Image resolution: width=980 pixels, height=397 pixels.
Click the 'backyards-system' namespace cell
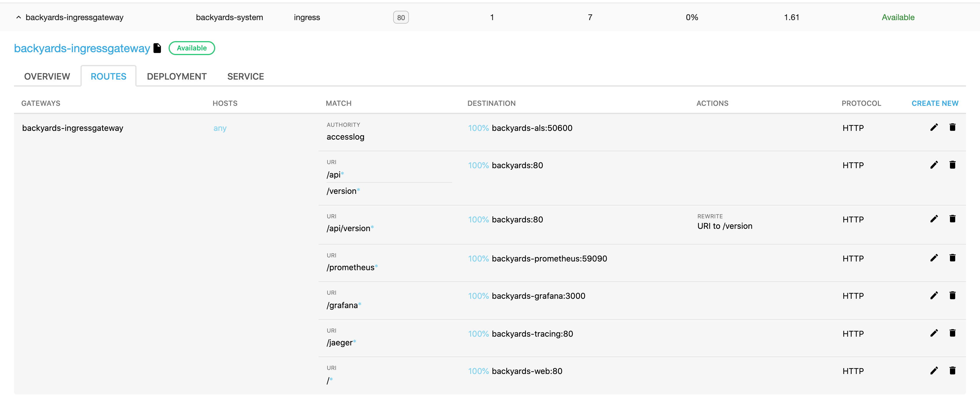point(230,17)
